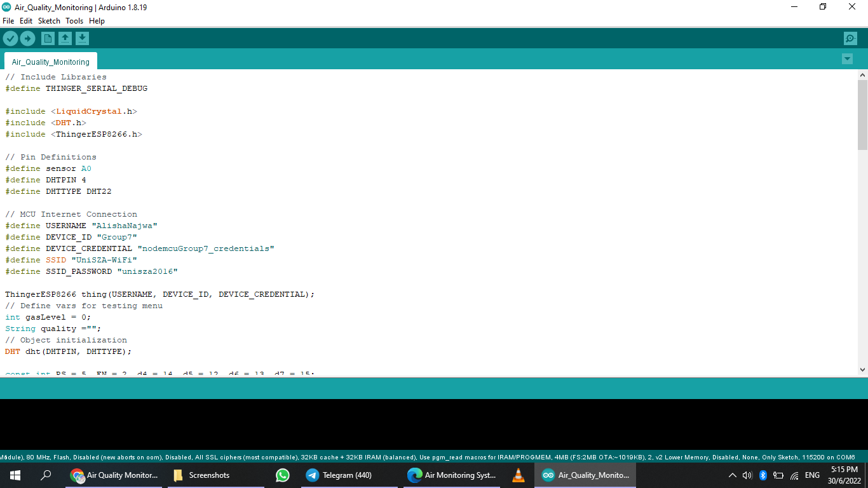The image size is (868, 488).
Task: Click the "// Object initialization" comment
Action: pos(66,340)
